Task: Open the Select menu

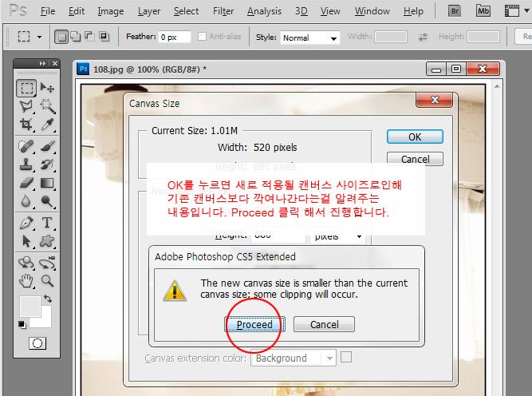Action: pos(187,11)
